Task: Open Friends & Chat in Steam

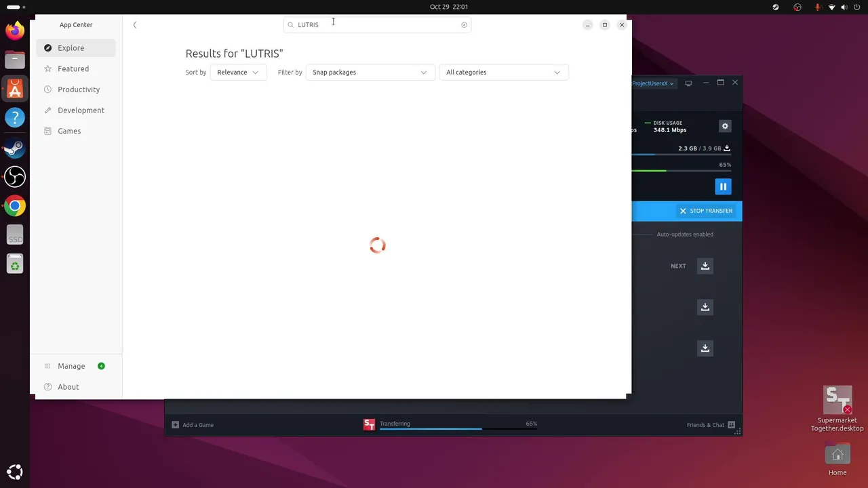Action: click(711, 425)
